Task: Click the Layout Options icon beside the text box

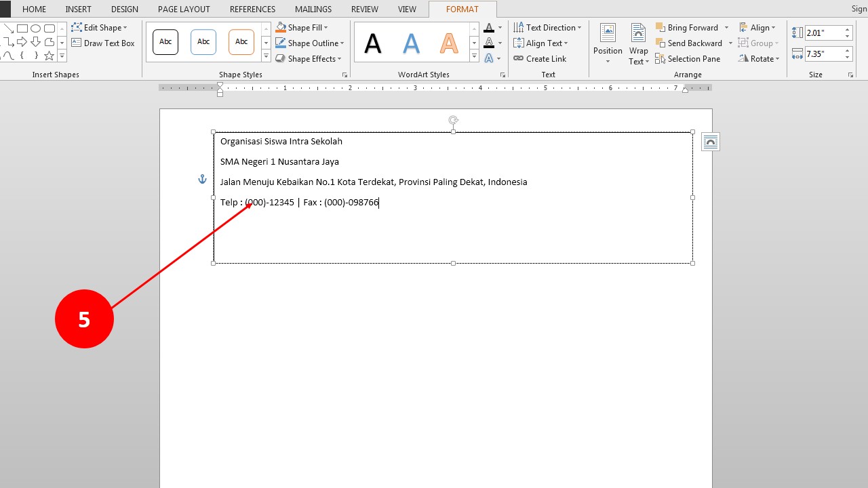Action: (710, 141)
